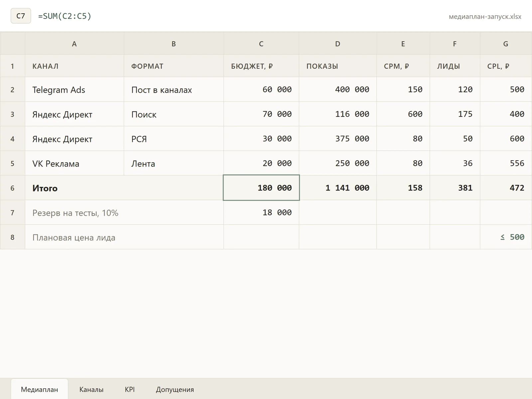Screen dimensions: 532x399
Task: Click the ЛИДЫ header cell
Action: pyautogui.click(x=455, y=66)
